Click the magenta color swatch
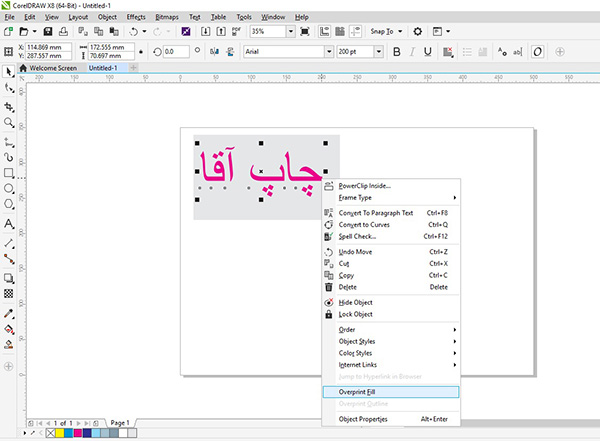The image size is (600, 441). 78,433
